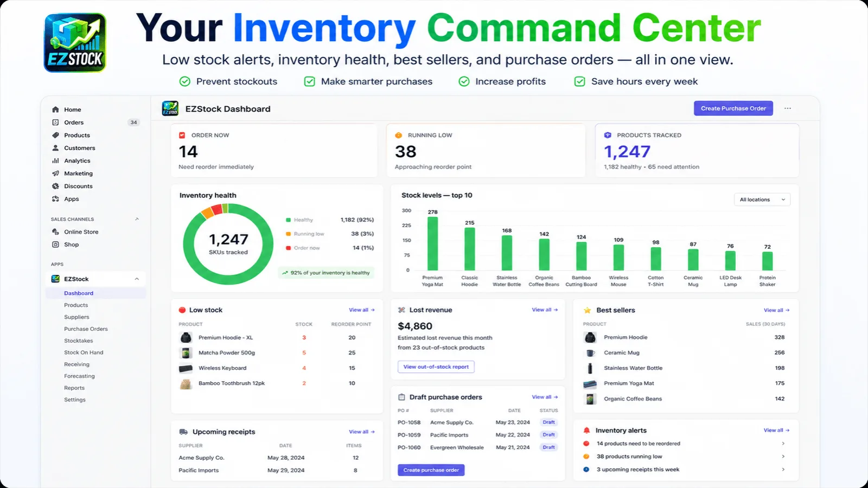Image resolution: width=868 pixels, height=488 pixels.
Task: Expand '14 products need to be reordered' alert
Action: coord(783,444)
